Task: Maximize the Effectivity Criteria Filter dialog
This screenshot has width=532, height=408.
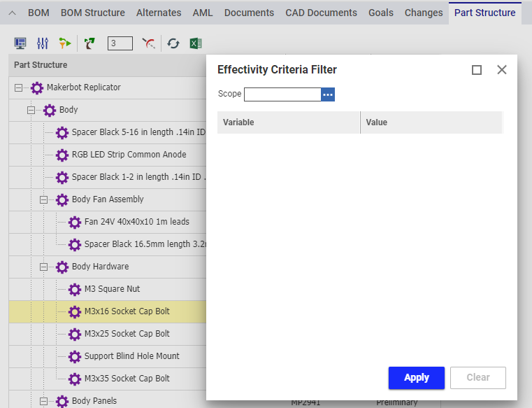Action: click(x=477, y=70)
